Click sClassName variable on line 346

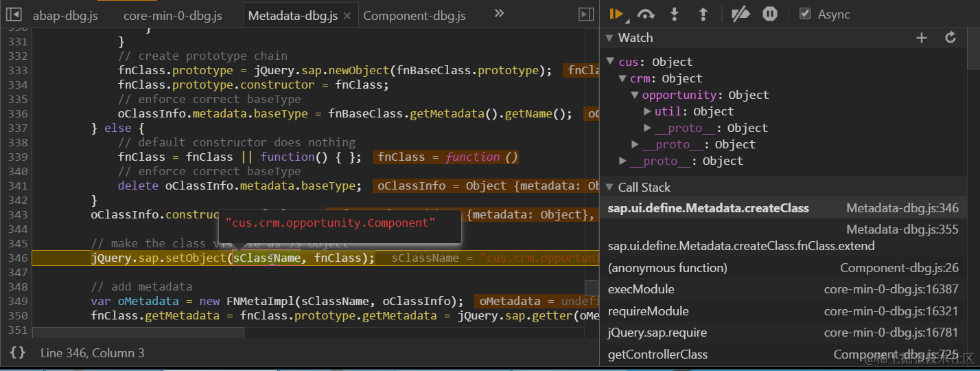tap(266, 258)
